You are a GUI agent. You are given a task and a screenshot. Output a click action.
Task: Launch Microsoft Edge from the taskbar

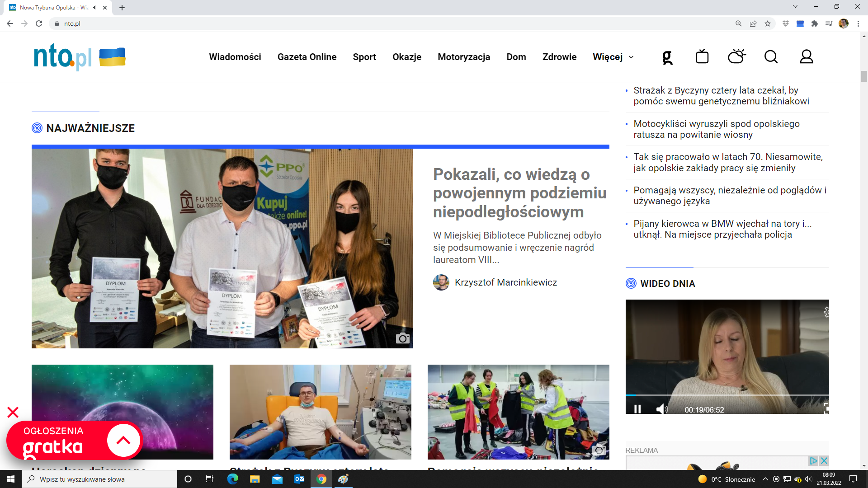click(x=233, y=479)
